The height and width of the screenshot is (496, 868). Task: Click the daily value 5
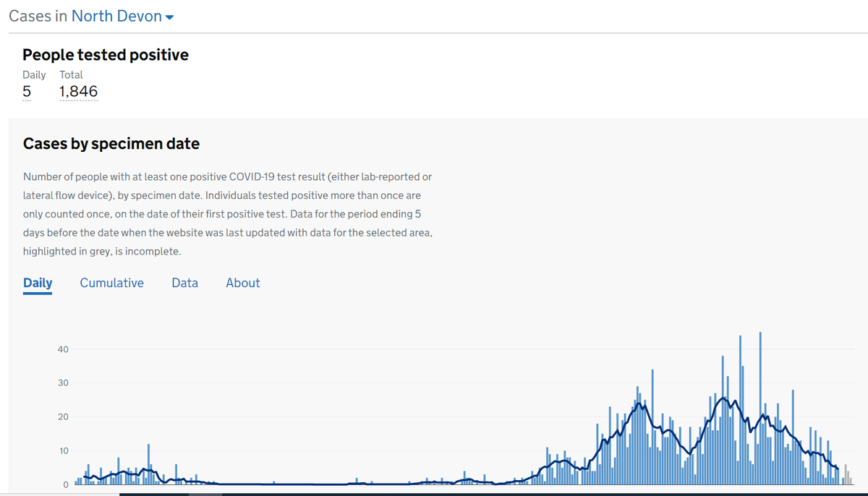tap(27, 92)
